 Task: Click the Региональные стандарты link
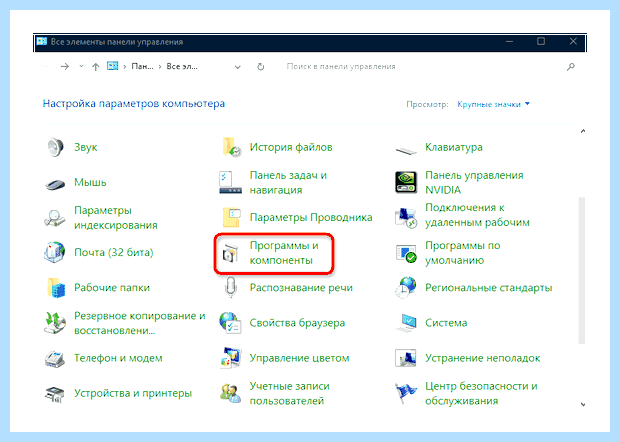point(488,288)
